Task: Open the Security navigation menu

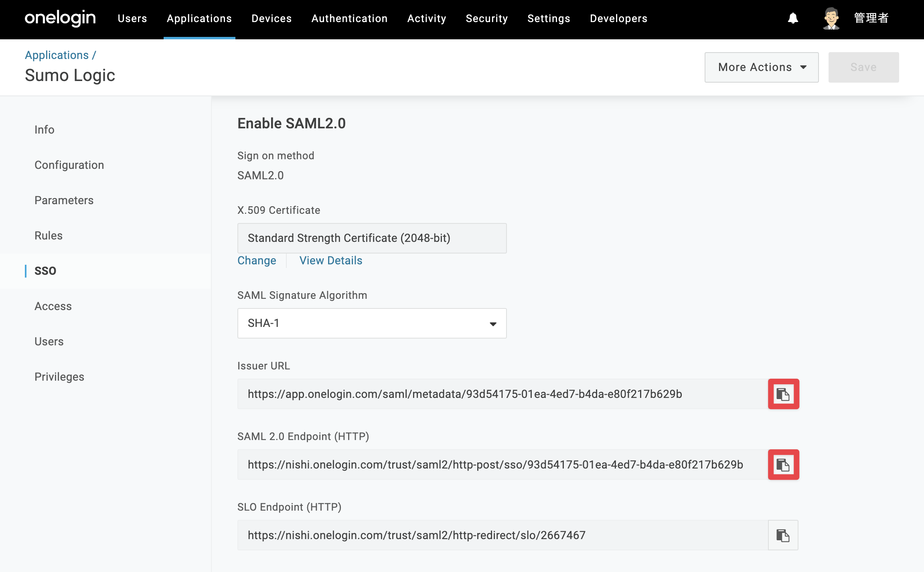Action: coord(487,18)
